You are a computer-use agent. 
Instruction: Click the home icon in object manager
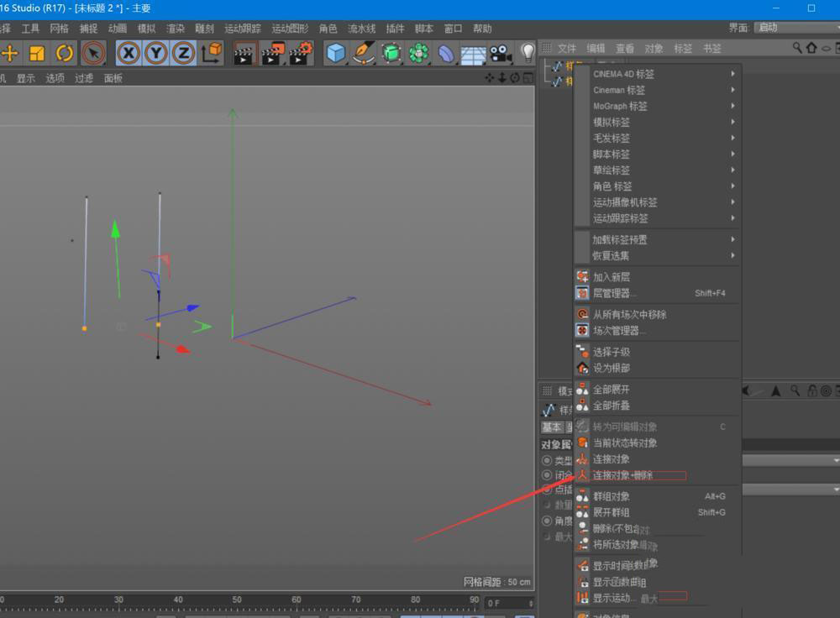click(811, 48)
